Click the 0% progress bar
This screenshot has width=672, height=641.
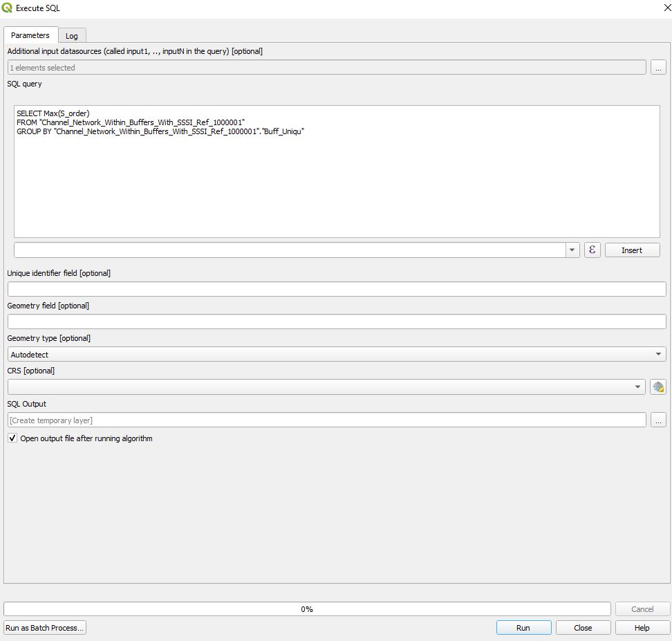coord(307,609)
